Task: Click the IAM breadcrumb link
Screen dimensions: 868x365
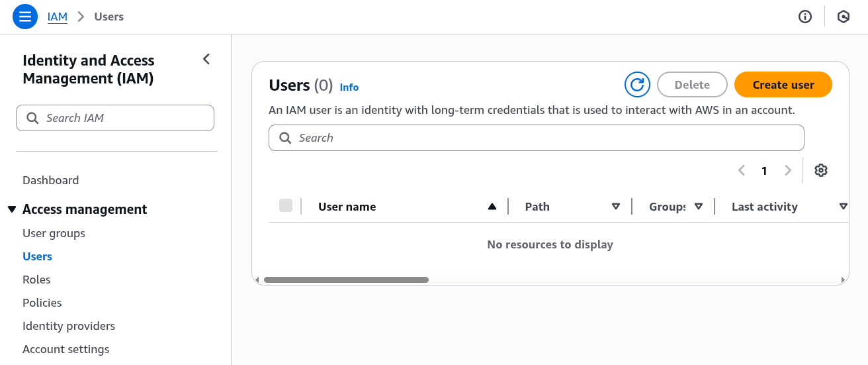Action: (x=58, y=17)
